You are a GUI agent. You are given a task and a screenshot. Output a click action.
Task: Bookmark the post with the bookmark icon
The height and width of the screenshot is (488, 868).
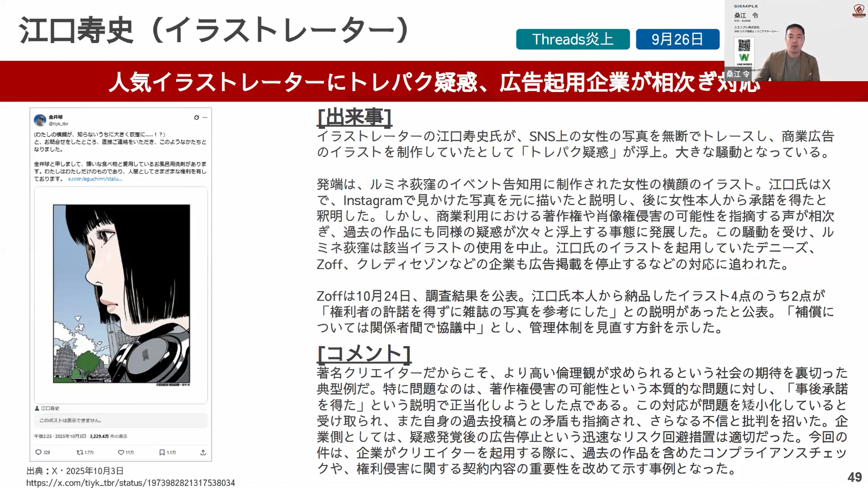(162, 452)
